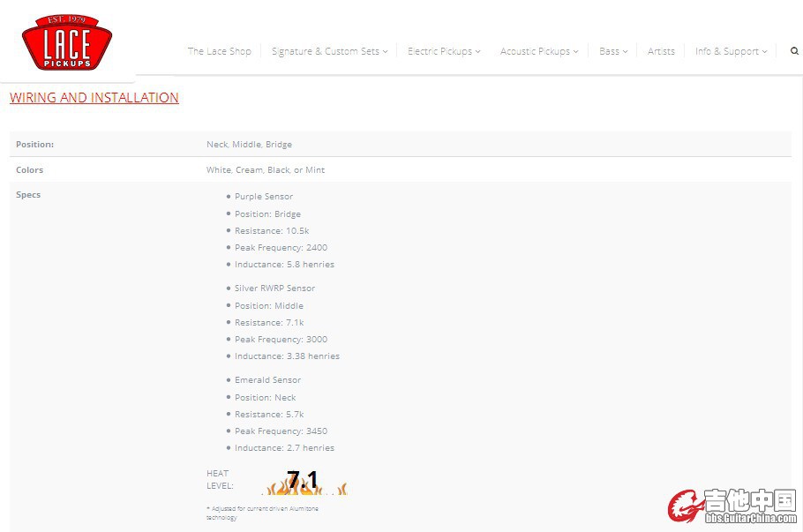Click 'Resistance: 10.5k' spec line

272,231
